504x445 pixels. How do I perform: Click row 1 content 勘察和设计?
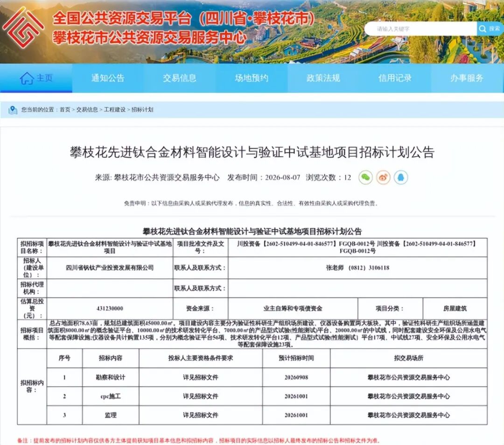pos(111,377)
